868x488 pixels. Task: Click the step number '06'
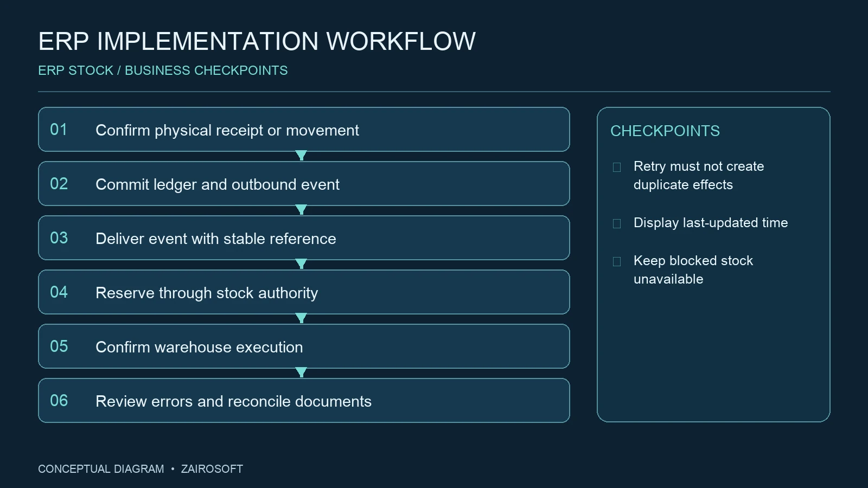click(59, 401)
